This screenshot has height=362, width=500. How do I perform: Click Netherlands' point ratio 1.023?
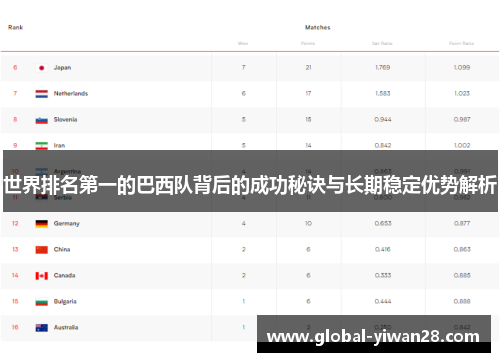462,93
